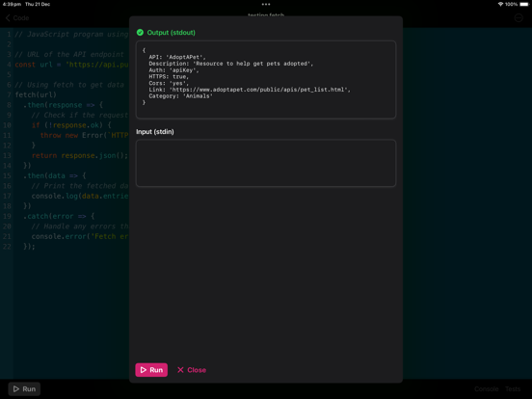Screen dimensions: 532x399
Task: Click the Input (stdin) label
Action: coord(155,132)
